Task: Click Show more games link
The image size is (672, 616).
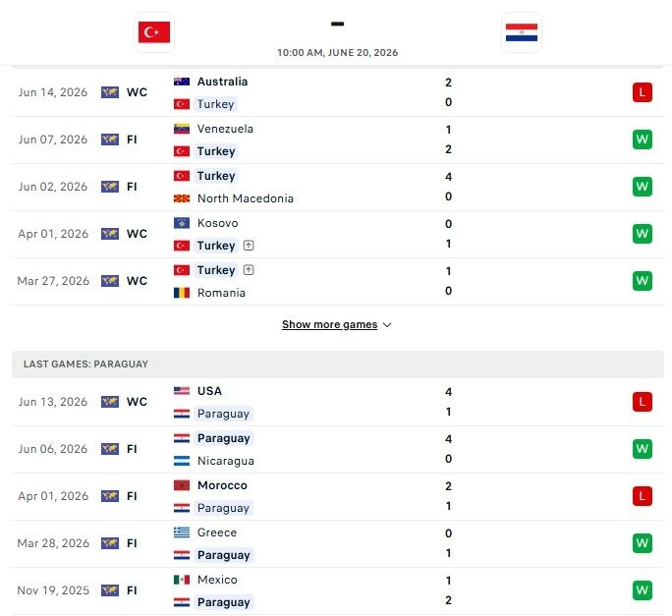Action: click(x=329, y=324)
